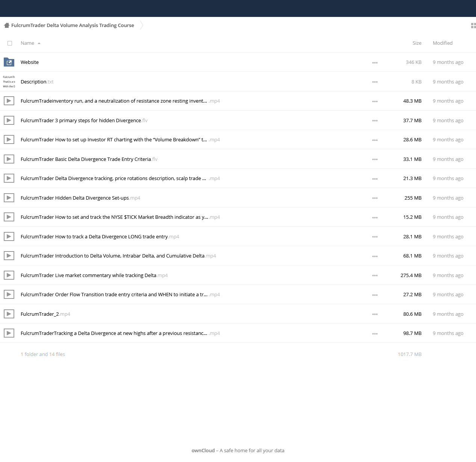Image resolution: width=476 pixels, height=462 pixels.
Task: Open 'How to track a Delta Divergence LONG trade entry'
Action: [x=100, y=237]
